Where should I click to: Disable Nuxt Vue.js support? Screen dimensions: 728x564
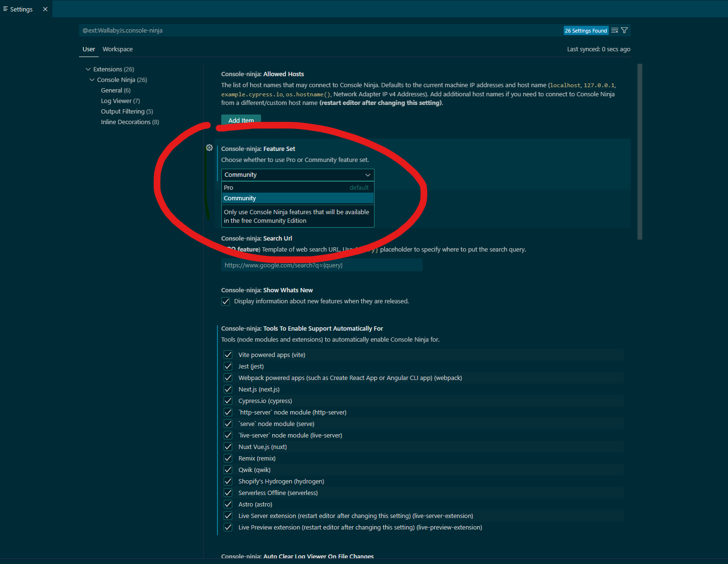pos(228,447)
